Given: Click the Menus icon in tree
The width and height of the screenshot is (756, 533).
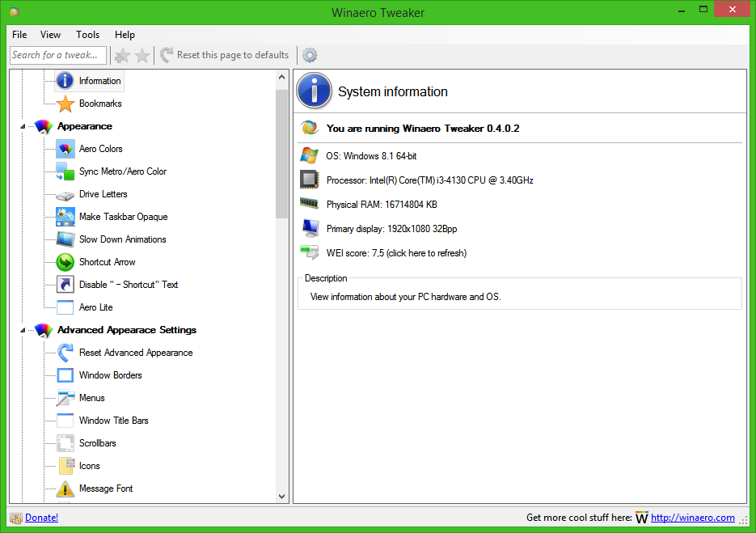Looking at the screenshot, I should point(65,398).
